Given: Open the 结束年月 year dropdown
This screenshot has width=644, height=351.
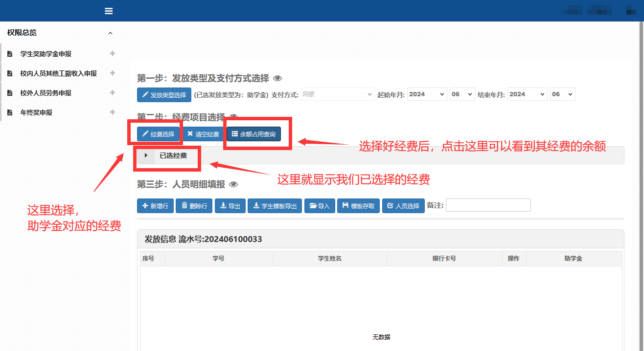Looking at the screenshot, I should [x=527, y=94].
